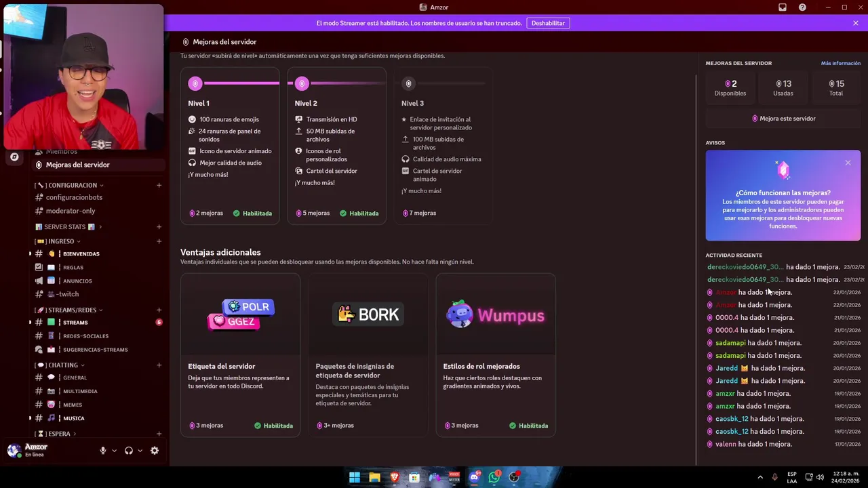
Task: Click the Amzor user avatar
Action: click(x=14, y=451)
